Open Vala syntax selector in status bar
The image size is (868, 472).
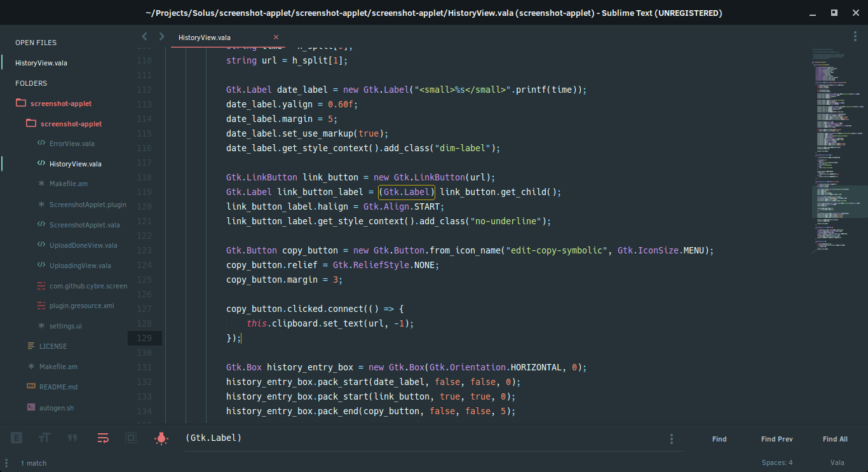837,463
